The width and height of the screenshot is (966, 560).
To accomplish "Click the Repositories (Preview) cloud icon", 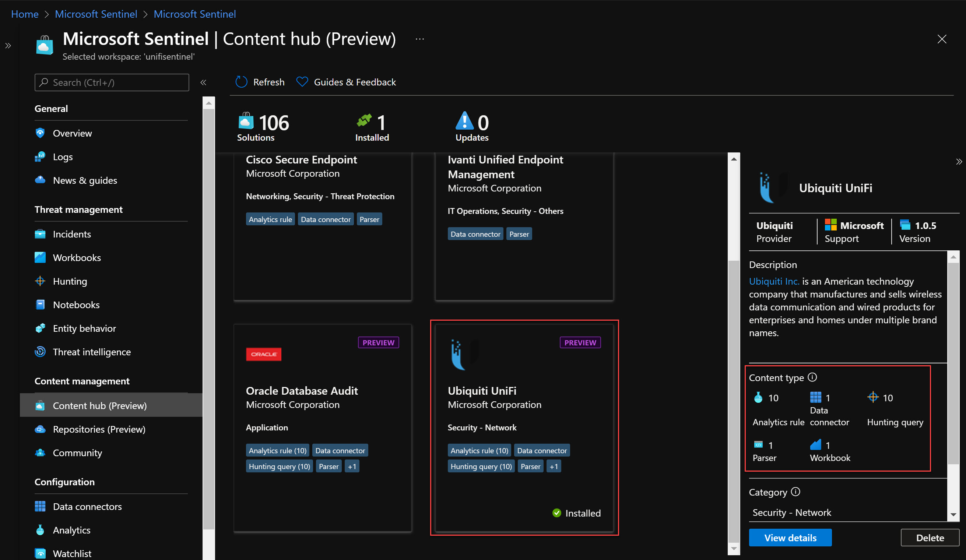I will pos(40,429).
